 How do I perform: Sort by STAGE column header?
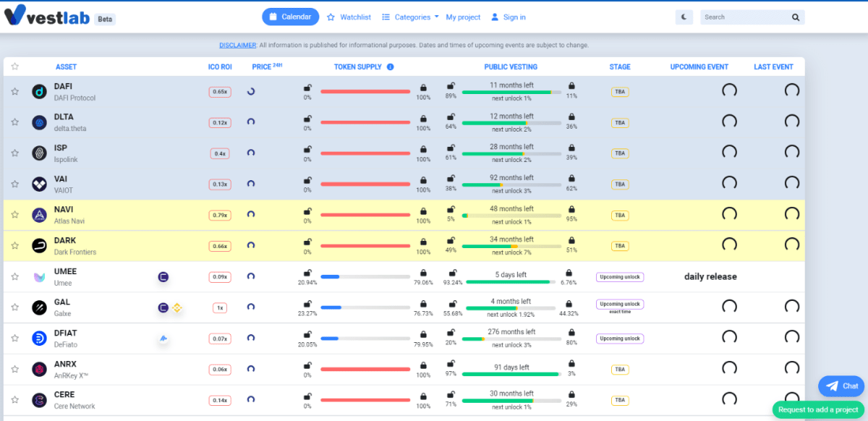[x=620, y=67]
